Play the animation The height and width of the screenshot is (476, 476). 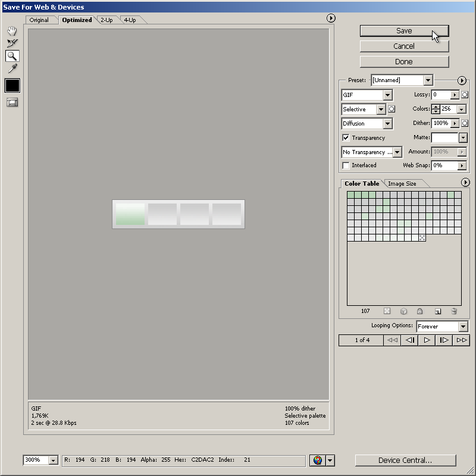427,340
